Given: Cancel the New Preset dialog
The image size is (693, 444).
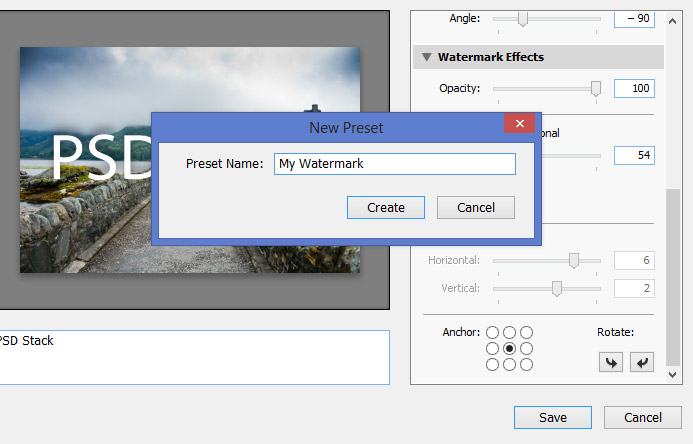Looking at the screenshot, I should click(x=475, y=207).
